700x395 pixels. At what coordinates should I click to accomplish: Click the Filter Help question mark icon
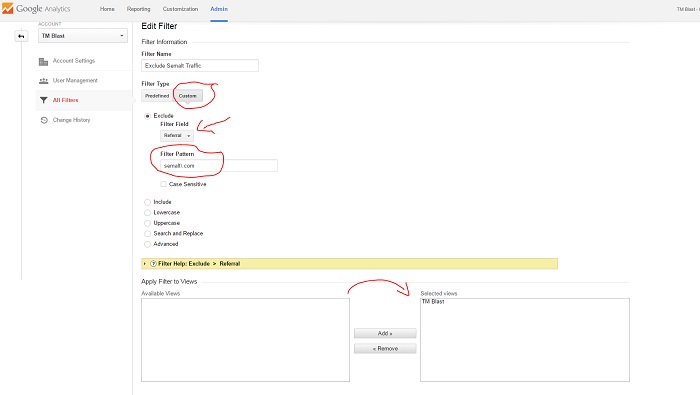[x=153, y=264]
